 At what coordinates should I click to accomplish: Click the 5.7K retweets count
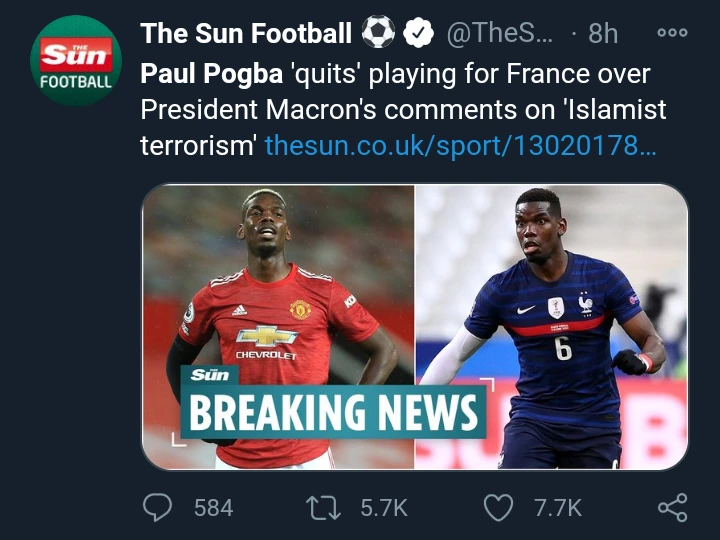(x=383, y=508)
